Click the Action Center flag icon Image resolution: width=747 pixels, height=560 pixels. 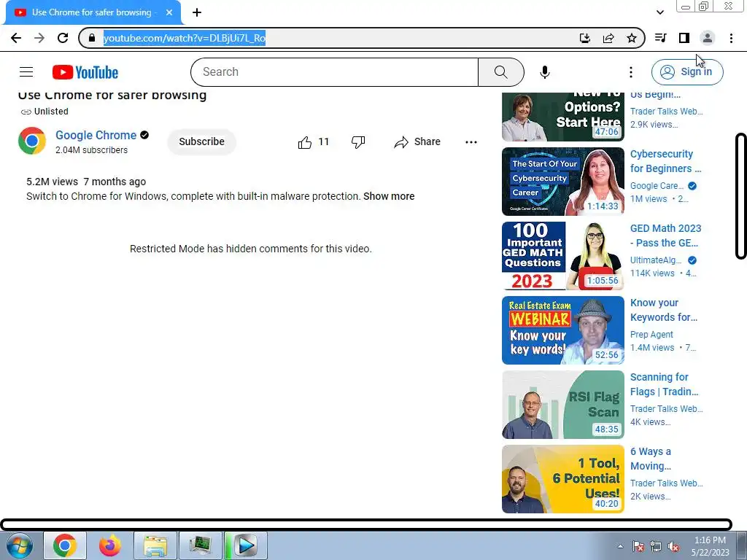pos(638,546)
